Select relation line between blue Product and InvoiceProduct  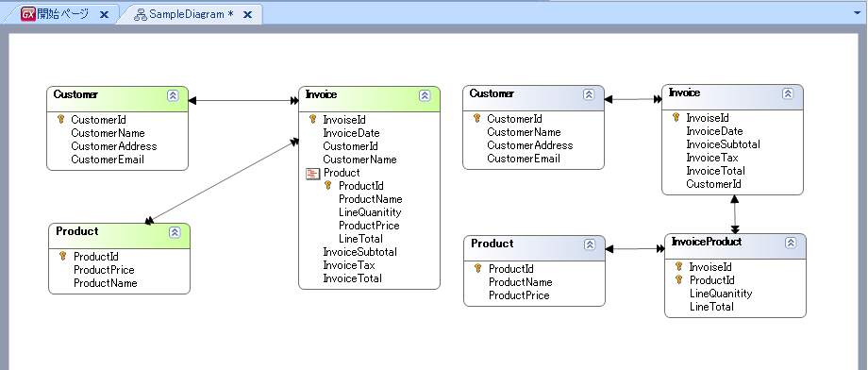635,249
